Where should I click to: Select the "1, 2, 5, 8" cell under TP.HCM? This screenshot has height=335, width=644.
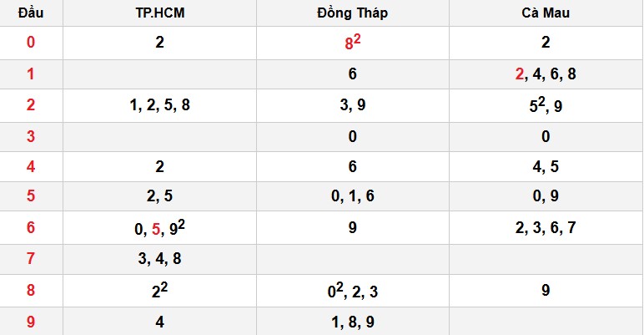pos(159,105)
